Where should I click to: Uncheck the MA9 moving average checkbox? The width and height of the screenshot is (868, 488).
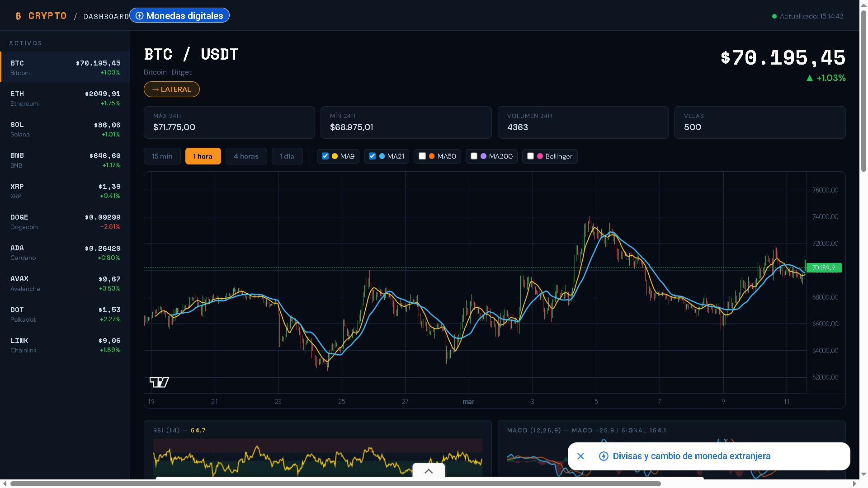pyautogui.click(x=325, y=156)
